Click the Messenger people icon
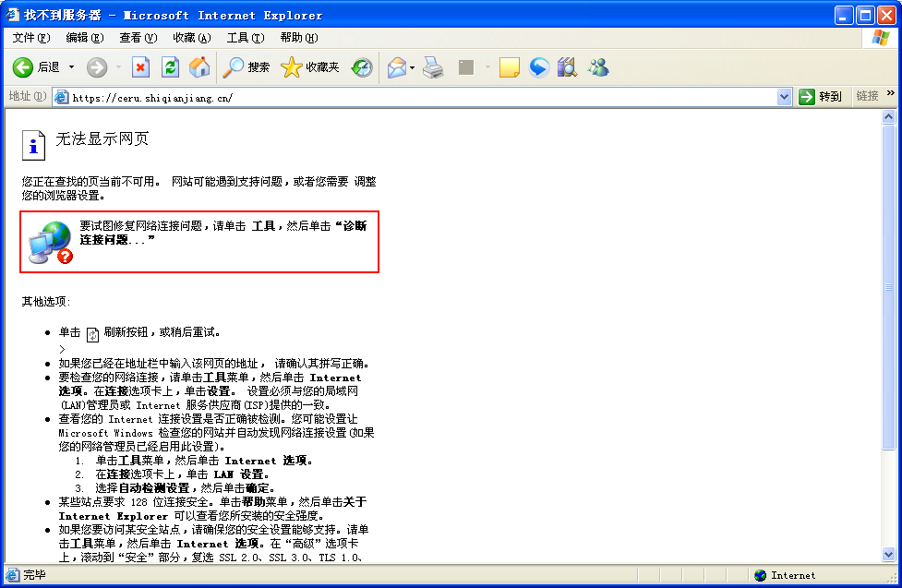The height and width of the screenshot is (588, 902). (x=598, y=67)
